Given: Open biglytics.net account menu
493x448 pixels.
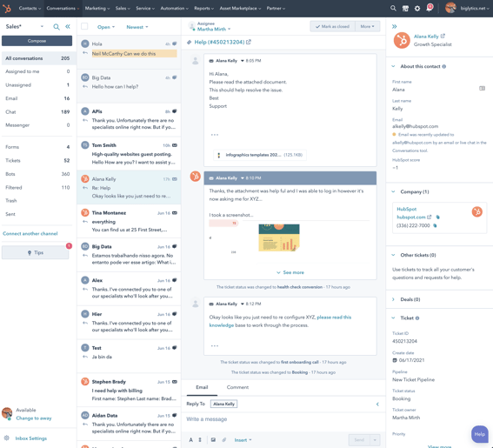Looking at the screenshot, I should (467, 8).
